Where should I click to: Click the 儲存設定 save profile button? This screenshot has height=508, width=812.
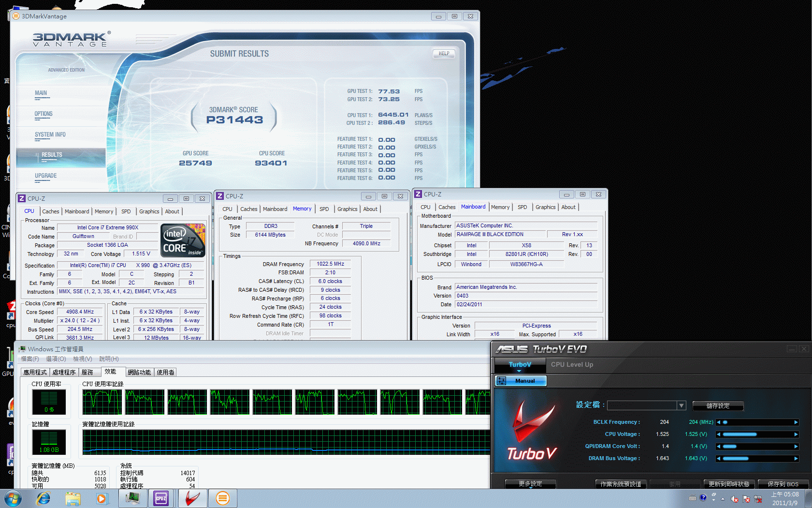[x=718, y=406]
